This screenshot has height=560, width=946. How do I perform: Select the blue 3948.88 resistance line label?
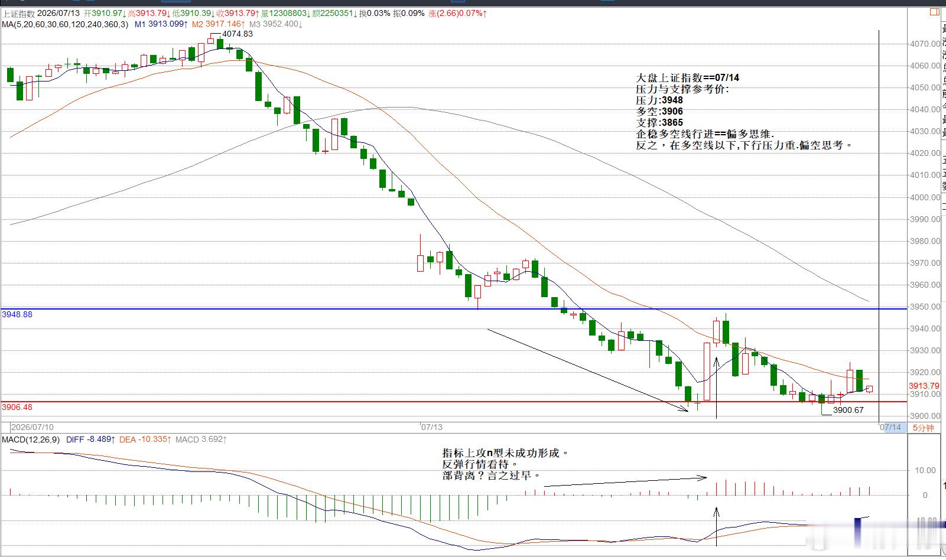[17, 314]
